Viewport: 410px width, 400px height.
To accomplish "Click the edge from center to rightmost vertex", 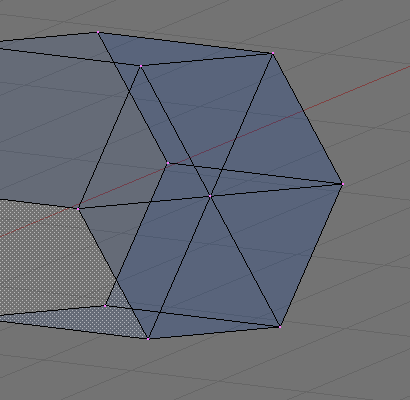I will pyautogui.click(x=276, y=190).
